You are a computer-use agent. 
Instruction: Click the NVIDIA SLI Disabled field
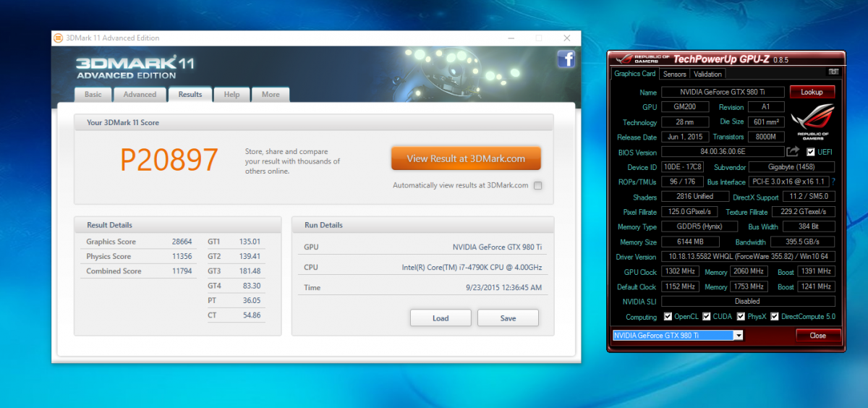tap(748, 301)
